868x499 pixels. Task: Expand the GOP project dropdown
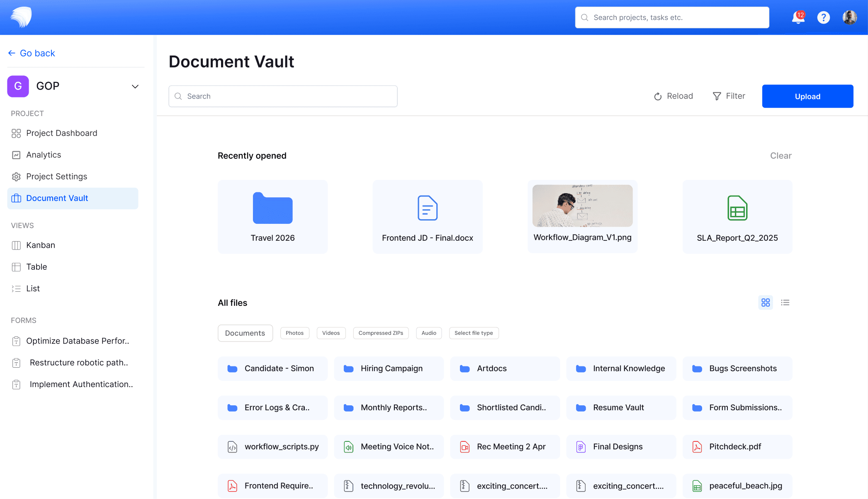point(135,87)
